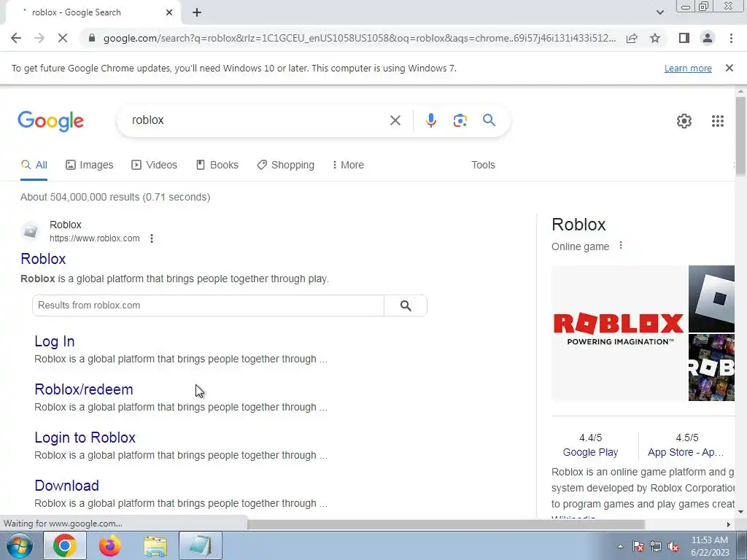Image resolution: width=747 pixels, height=560 pixels.
Task: Open the network tray icon
Action: coord(656,546)
